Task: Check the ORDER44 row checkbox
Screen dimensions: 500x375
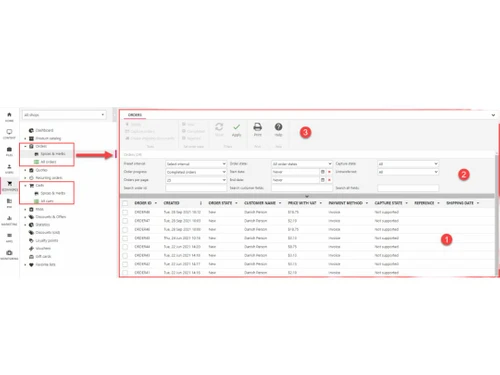Action: click(125, 247)
